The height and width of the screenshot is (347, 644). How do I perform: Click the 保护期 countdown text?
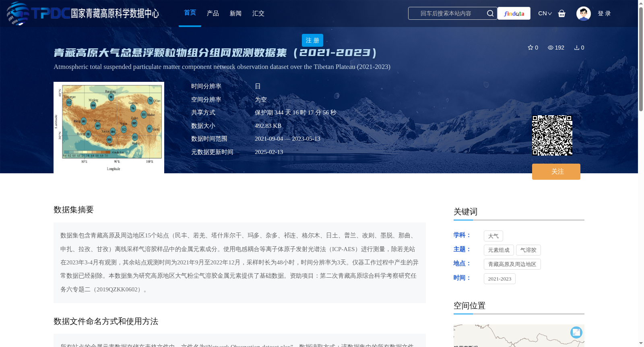[295, 112]
